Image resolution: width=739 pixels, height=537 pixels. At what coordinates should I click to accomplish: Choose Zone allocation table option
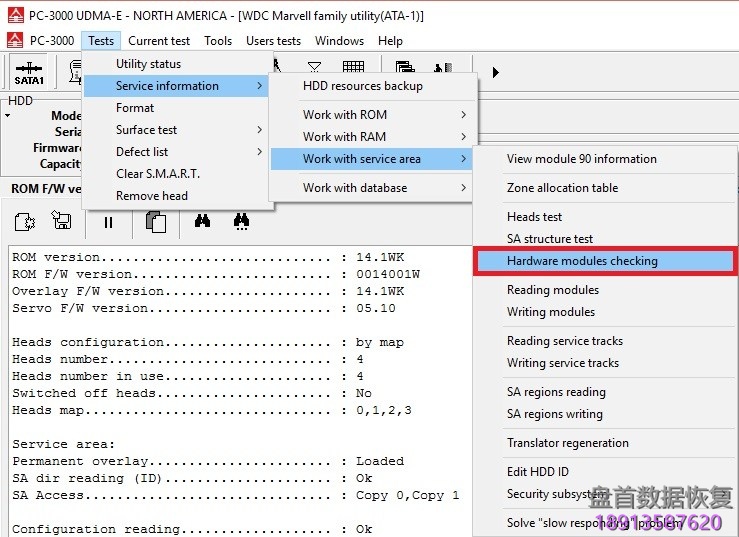click(562, 188)
